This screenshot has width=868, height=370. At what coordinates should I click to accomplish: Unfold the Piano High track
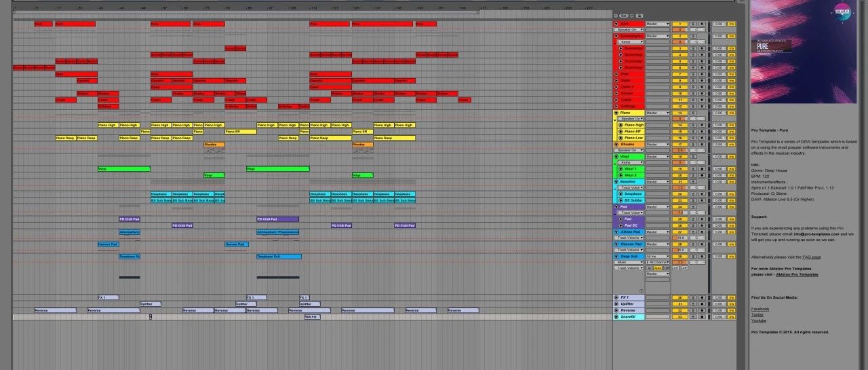click(620, 125)
